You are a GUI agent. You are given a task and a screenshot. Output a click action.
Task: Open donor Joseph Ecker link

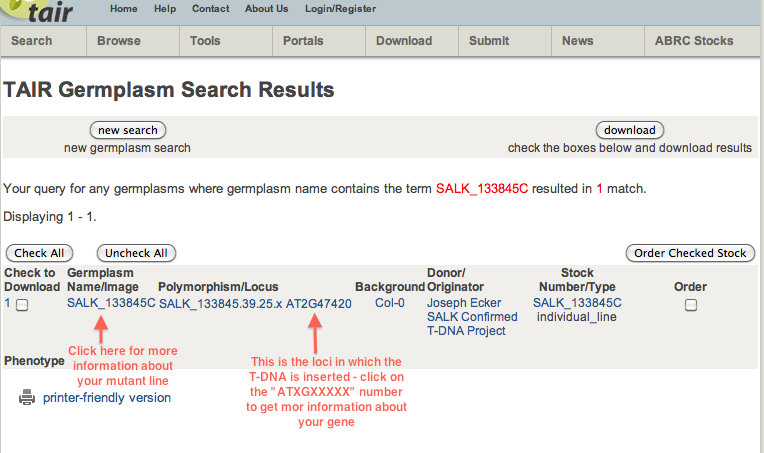(x=464, y=303)
